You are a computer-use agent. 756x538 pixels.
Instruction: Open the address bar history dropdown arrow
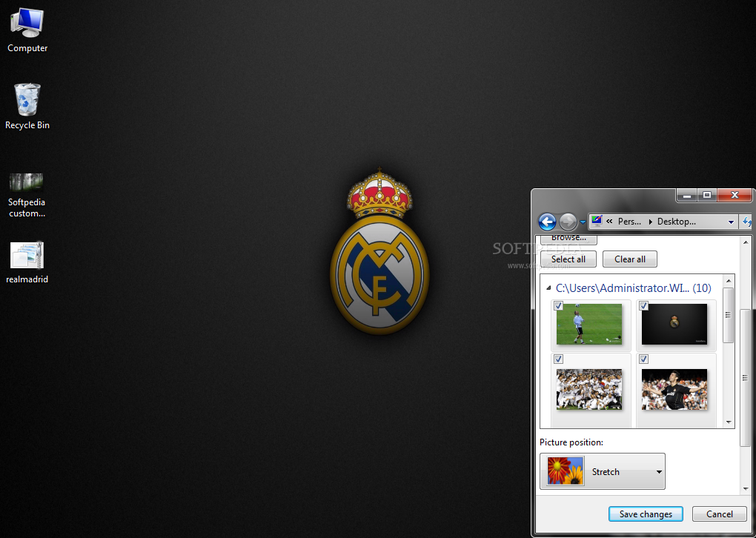(x=731, y=222)
